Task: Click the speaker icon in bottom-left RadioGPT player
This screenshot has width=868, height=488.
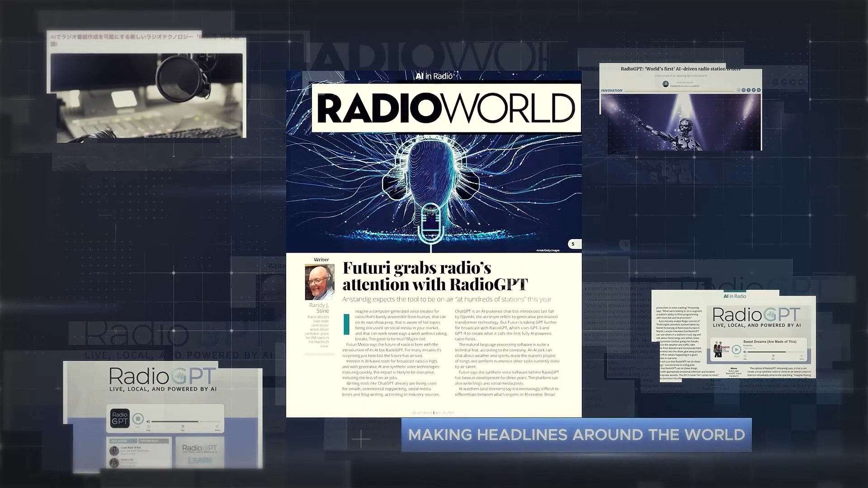Action: [x=148, y=422]
